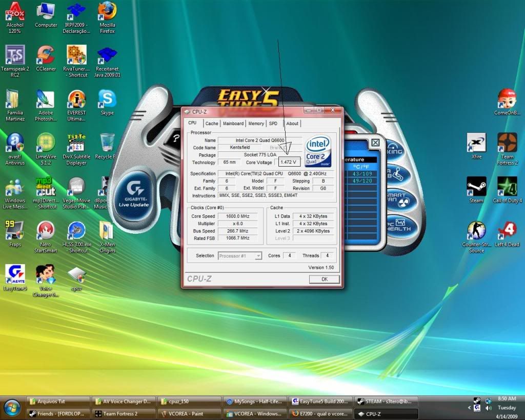Screen dimensions: 525x420
Task: Select the EVEREST Ultimate desktop icon
Action: (76, 106)
